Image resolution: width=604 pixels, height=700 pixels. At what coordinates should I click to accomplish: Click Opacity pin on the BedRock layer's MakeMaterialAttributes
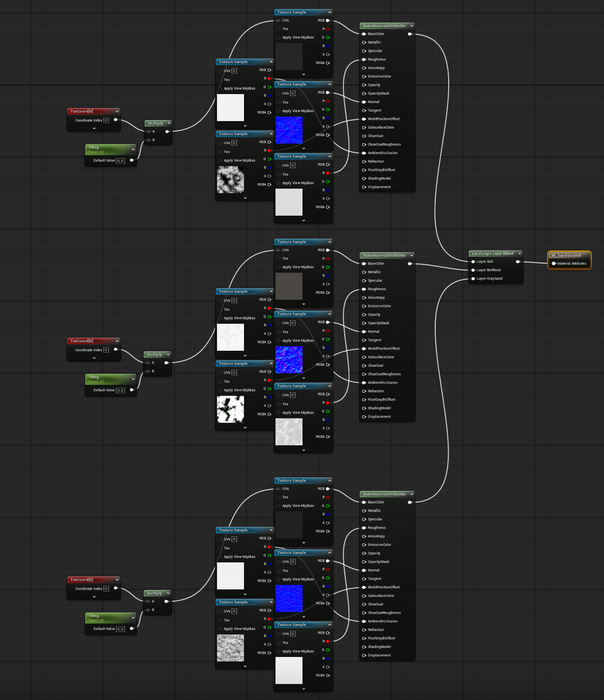click(364, 315)
